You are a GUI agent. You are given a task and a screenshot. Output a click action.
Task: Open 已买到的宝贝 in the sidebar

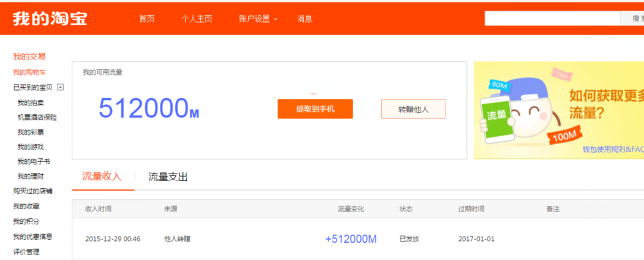click(33, 87)
